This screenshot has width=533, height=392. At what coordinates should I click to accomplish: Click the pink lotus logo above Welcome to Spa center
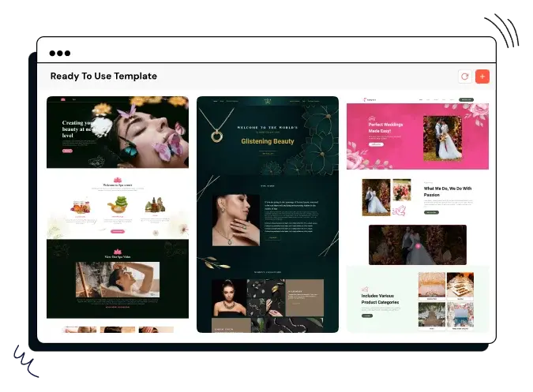point(118,180)
